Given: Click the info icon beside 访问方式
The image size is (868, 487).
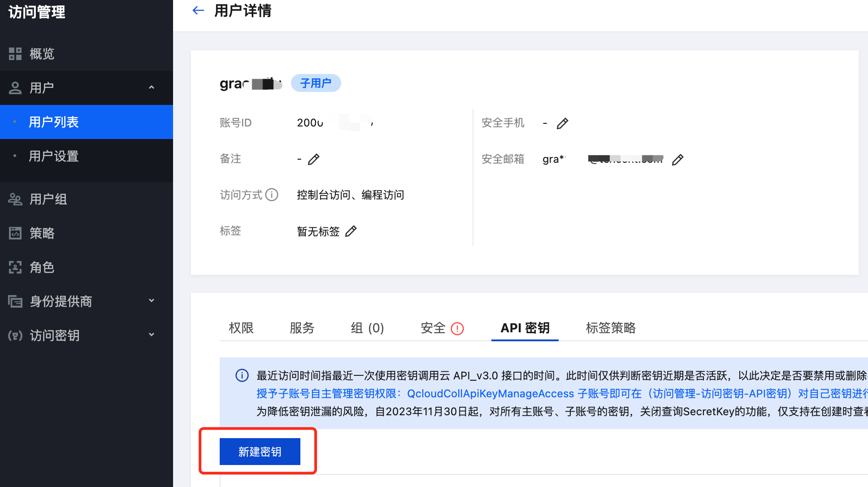Looking at the screenshot, I should click(272, 195).
